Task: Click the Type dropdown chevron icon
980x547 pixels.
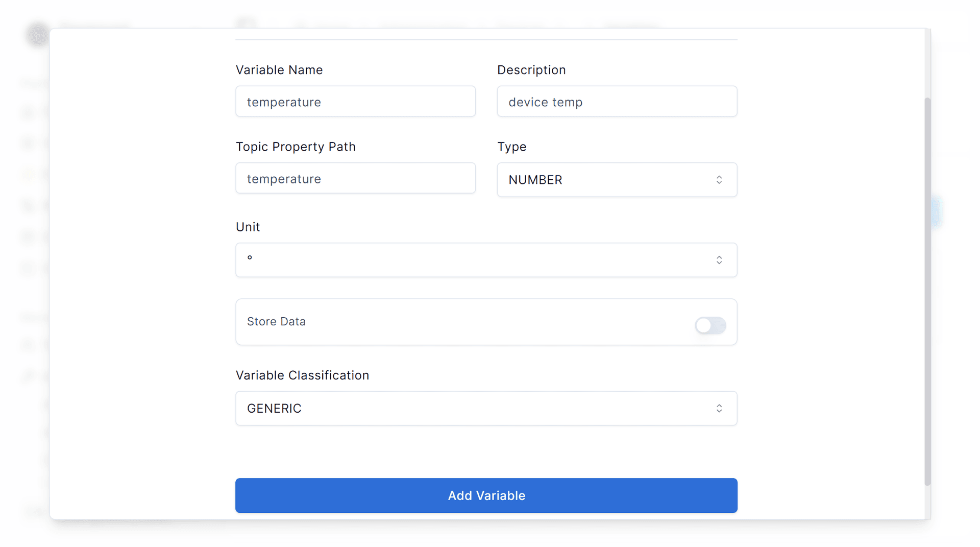Action: pos(719,179)
